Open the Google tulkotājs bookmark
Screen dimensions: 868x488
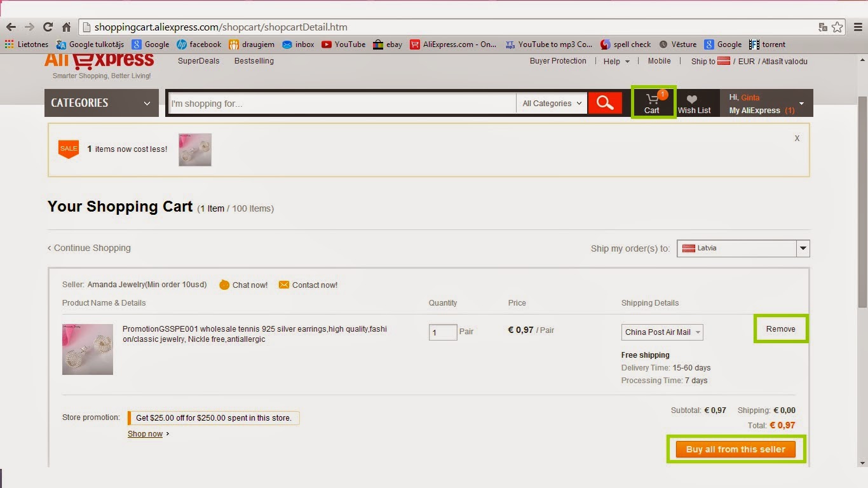click(x=90, y=44)
